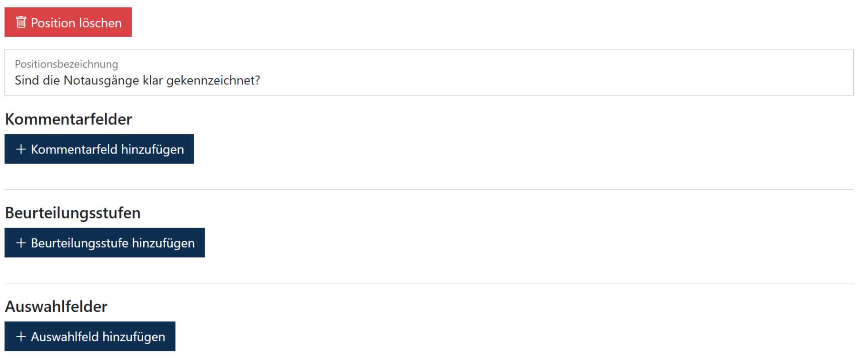
Task: Focus the Positionsbezeichnung input field
Action: (429, 73)
